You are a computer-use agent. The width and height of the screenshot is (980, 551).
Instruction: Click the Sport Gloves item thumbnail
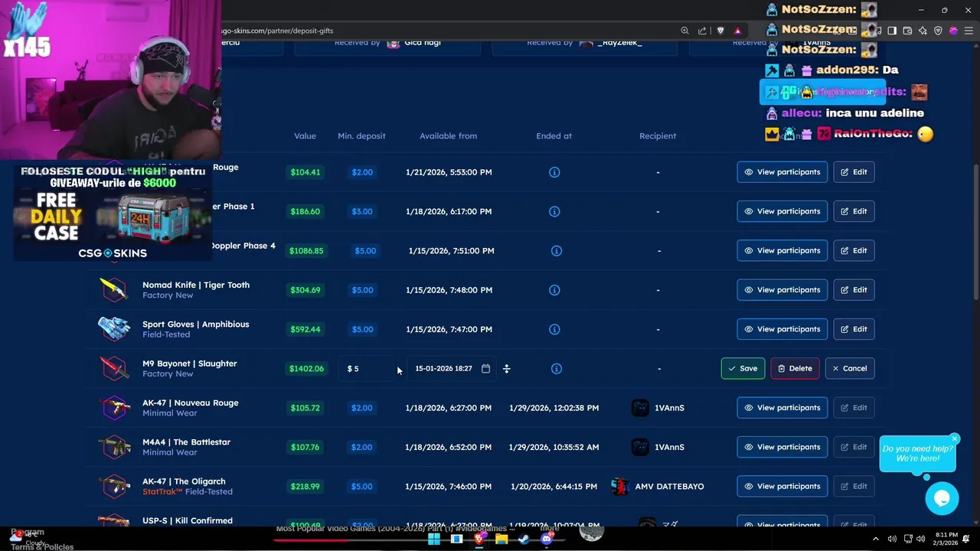pos(113,329)
